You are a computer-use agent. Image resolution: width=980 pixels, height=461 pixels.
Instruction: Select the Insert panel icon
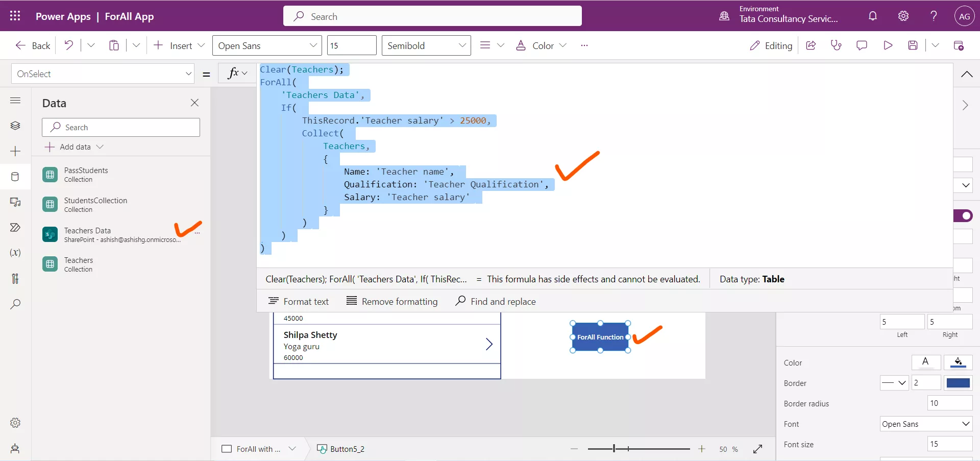15,151
